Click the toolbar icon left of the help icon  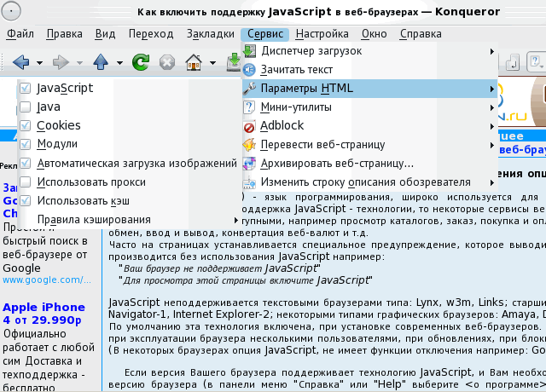click(x=512, y=62)
